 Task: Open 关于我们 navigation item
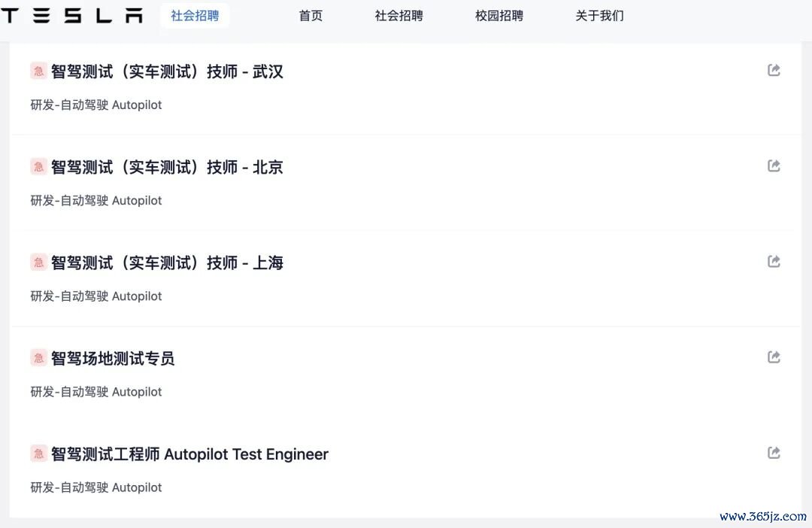click(600, 16)
